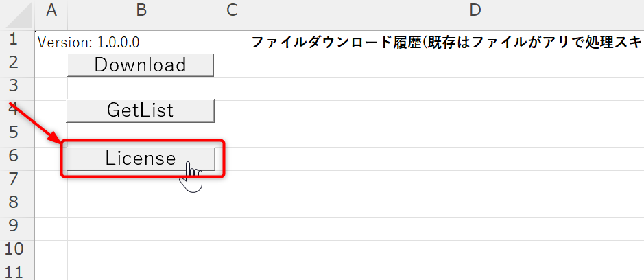Select row 7 header

tap(16, 179)
